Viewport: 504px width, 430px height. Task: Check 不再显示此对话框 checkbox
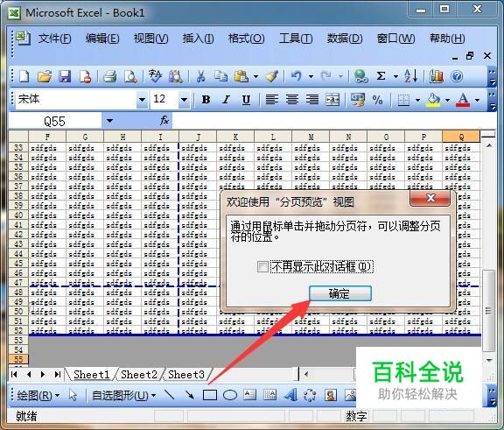tap(262, 266)
